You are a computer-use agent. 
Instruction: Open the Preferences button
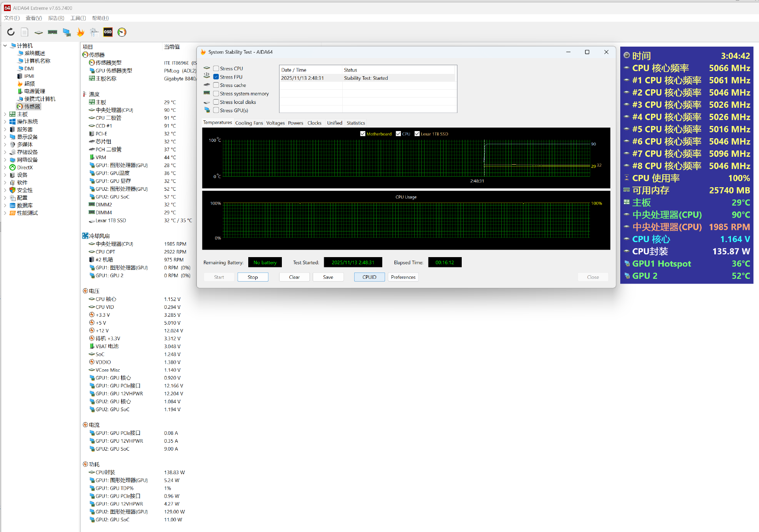(403, 277)
